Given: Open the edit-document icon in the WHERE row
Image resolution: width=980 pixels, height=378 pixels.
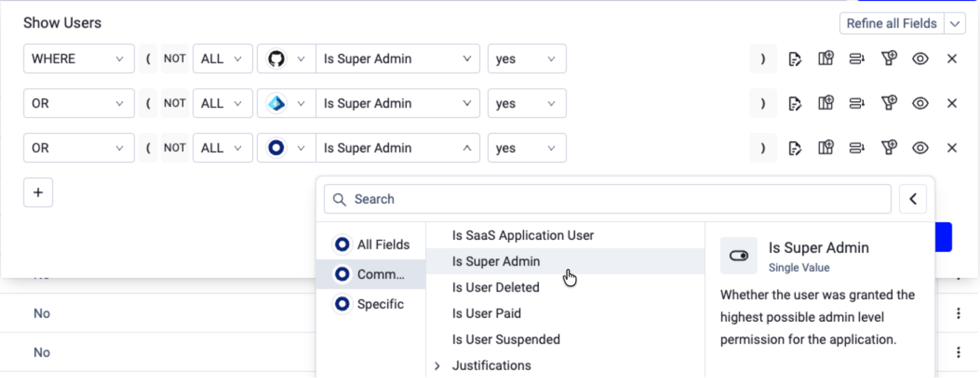Looking at the screenshot, I should (795, 59).
